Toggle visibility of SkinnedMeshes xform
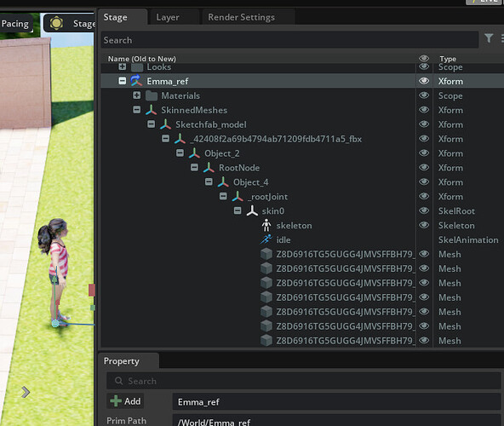The height and width of the screenshot is (426, 504). (x=424, y=110)
